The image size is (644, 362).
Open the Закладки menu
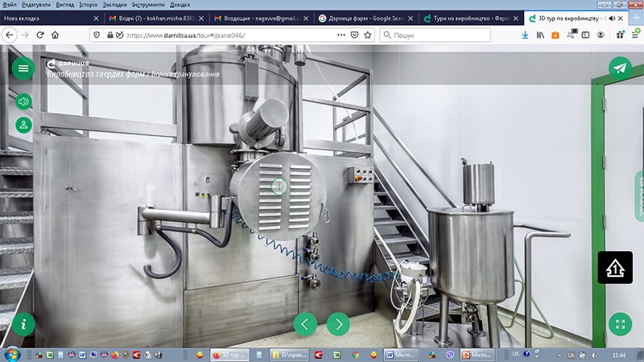pyautogui.click(x=114, y=5)
